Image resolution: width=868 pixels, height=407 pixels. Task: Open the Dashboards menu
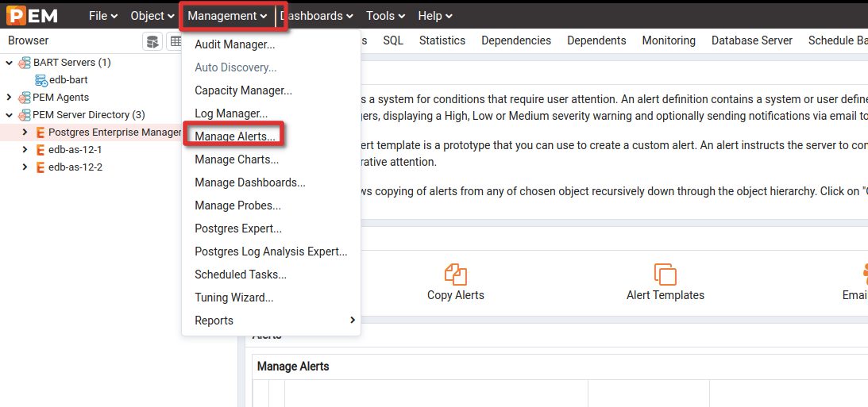(x=316, y=16)
